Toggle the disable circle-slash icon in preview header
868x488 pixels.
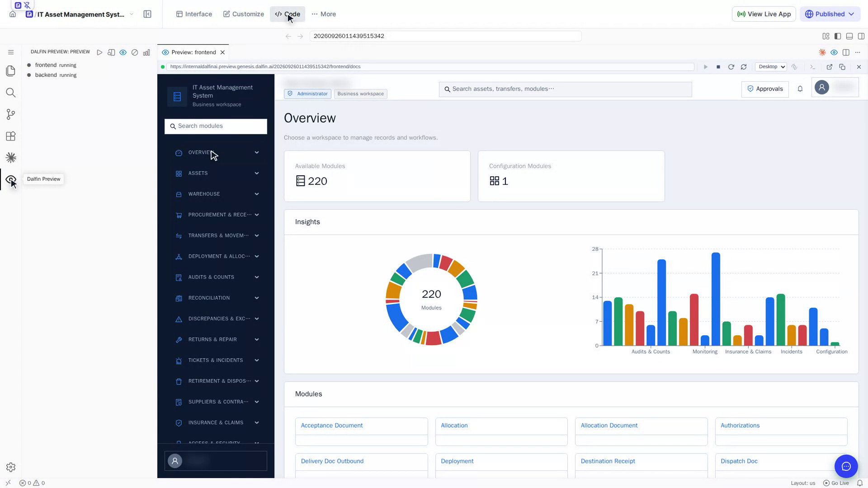(x=135, y=52)
